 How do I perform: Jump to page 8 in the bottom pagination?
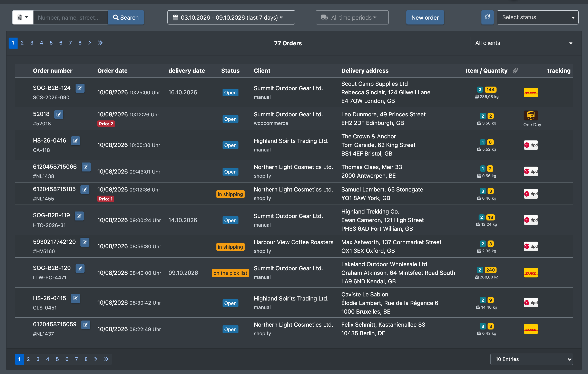(86, 359)
